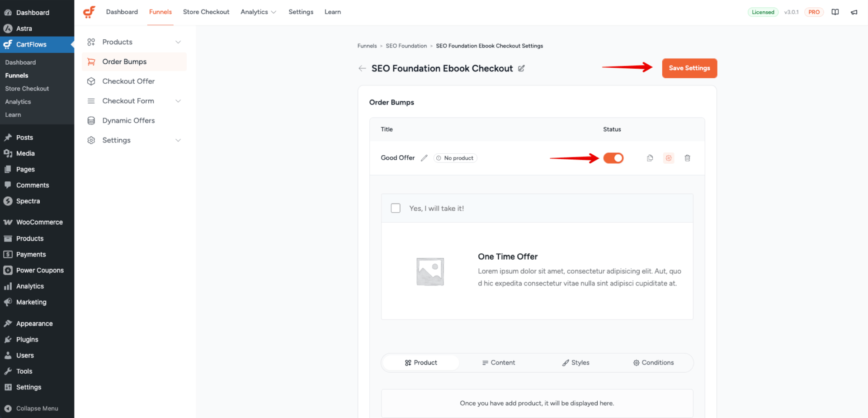Duplicate the Good Offer order bump
The width and height of the screenshot is (868, 418).
650,158
